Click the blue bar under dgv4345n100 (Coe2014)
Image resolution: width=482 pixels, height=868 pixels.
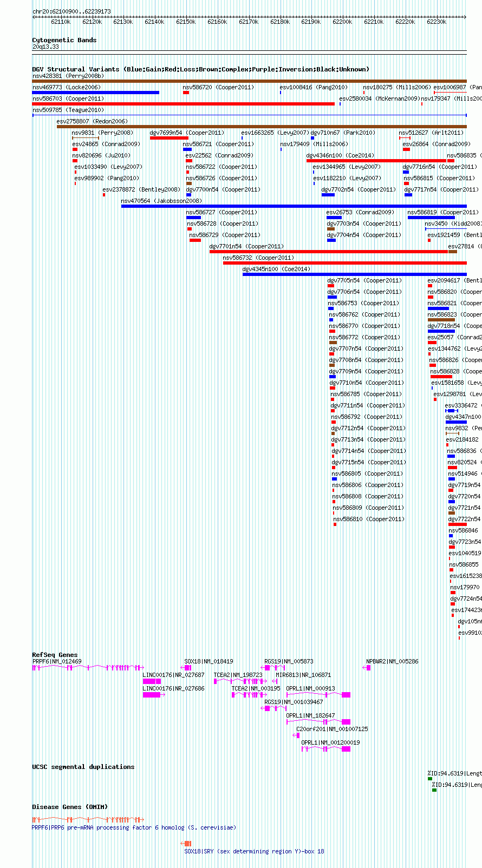(x=355, y=274)
